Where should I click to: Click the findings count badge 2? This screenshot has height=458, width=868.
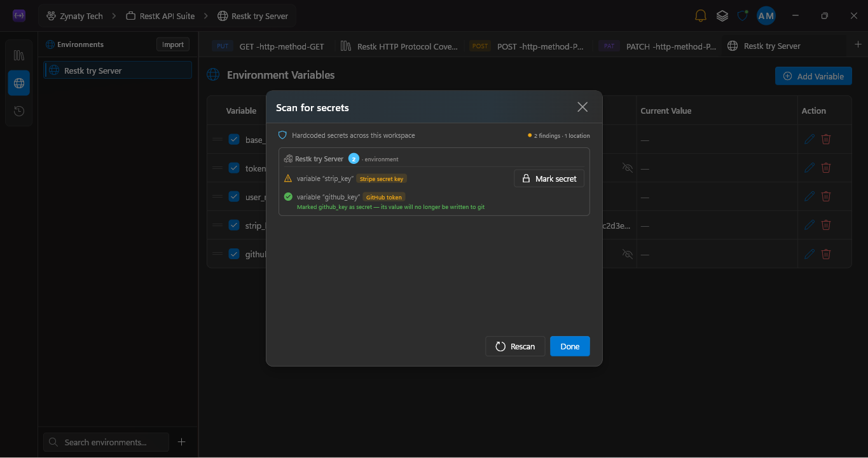coord(354,159)
